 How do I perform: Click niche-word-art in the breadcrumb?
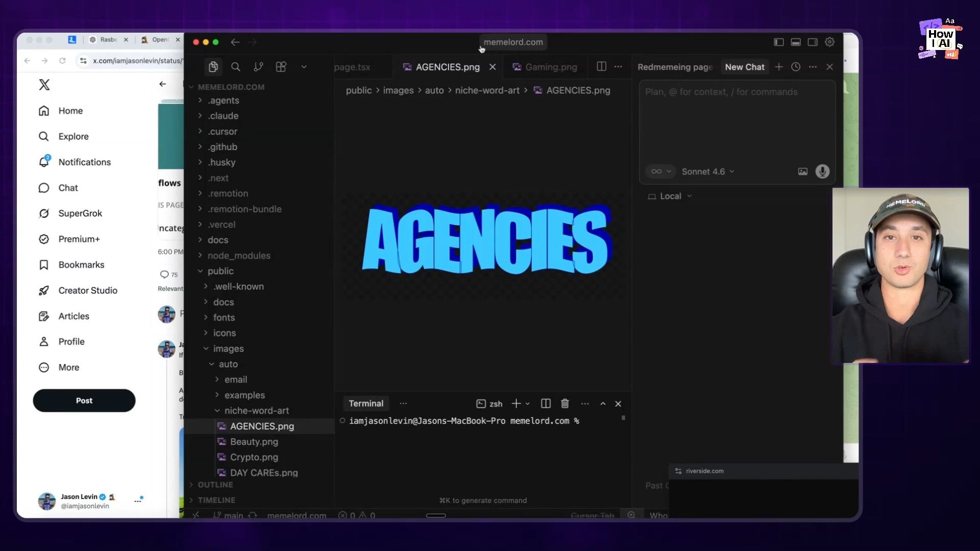coord(487,90)
